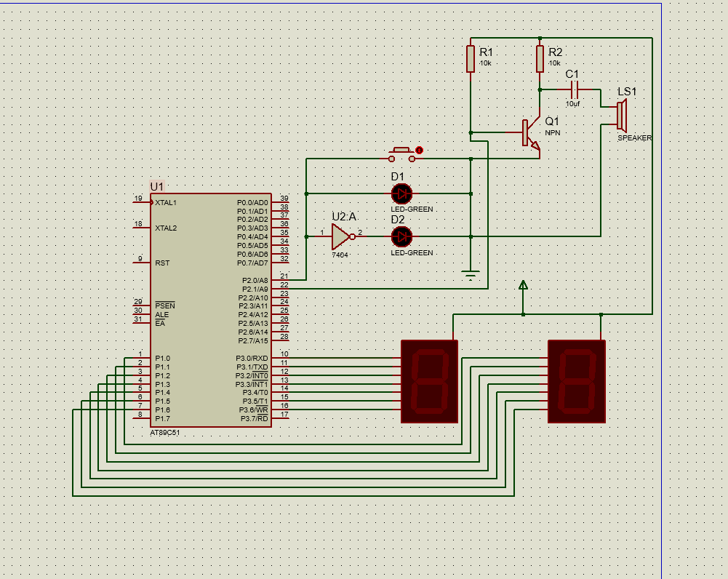
Task: Select LED D1 symbol
Action: coord(401,193)
